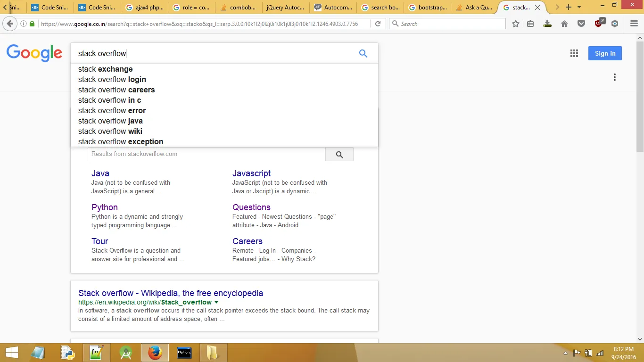
Task: Select suggestion 'stack exchange'
Action: (224, 69)
